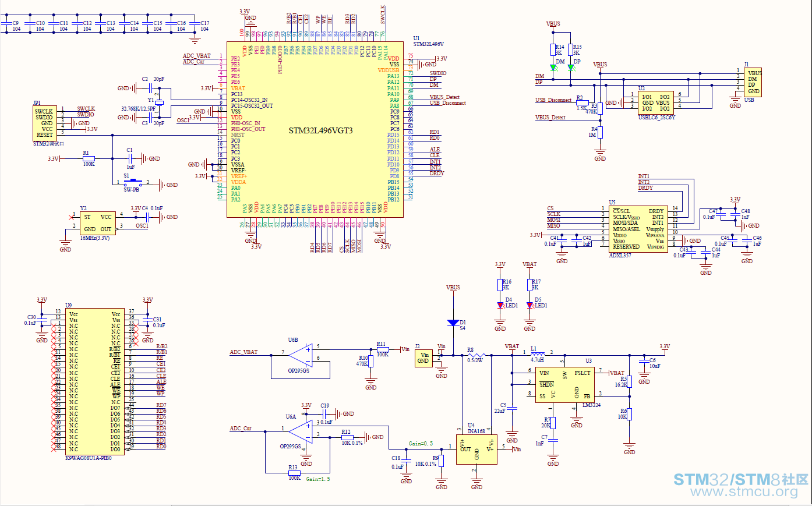This screenshot has width=812, height=506.
Task: Select the ADXL357 part label
Action: coord(620,255)
